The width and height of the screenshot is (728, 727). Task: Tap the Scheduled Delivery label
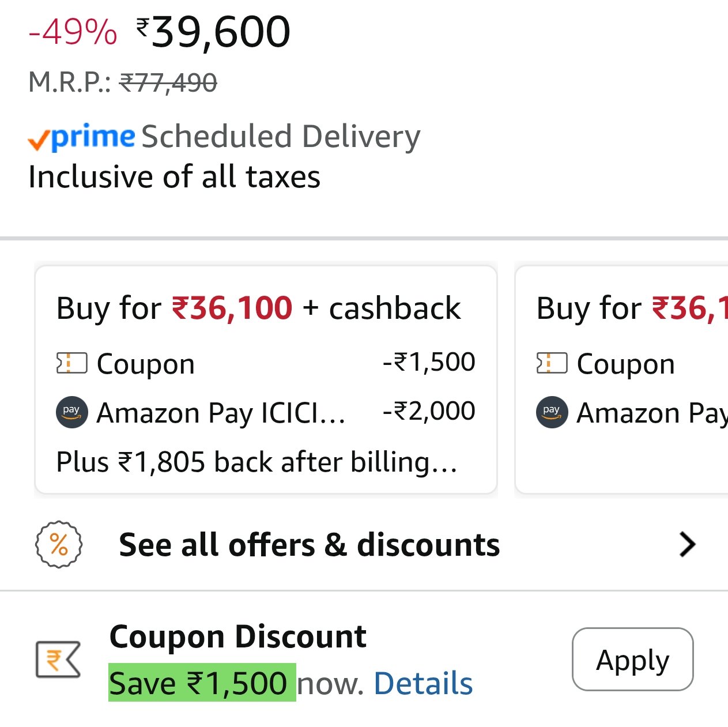(281, 137)
